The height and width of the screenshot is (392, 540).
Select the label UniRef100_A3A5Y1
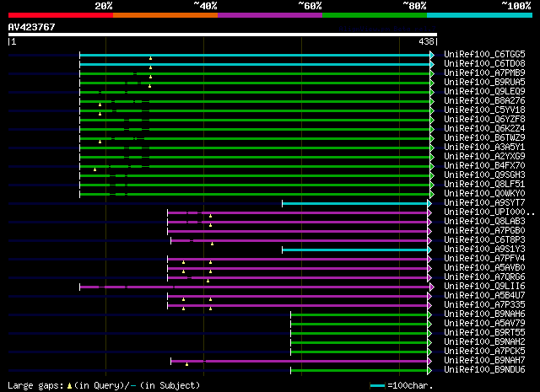point(484,148)
